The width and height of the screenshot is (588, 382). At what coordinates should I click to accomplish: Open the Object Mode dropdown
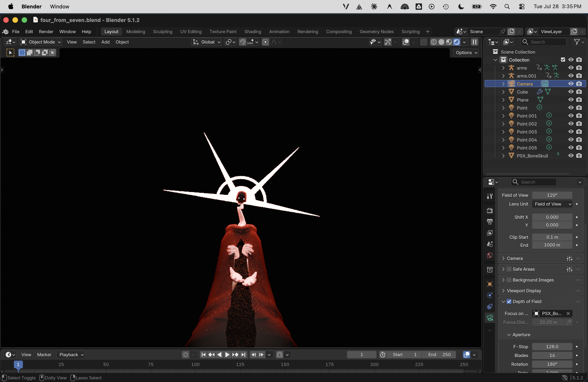click(x=40, y=42)
